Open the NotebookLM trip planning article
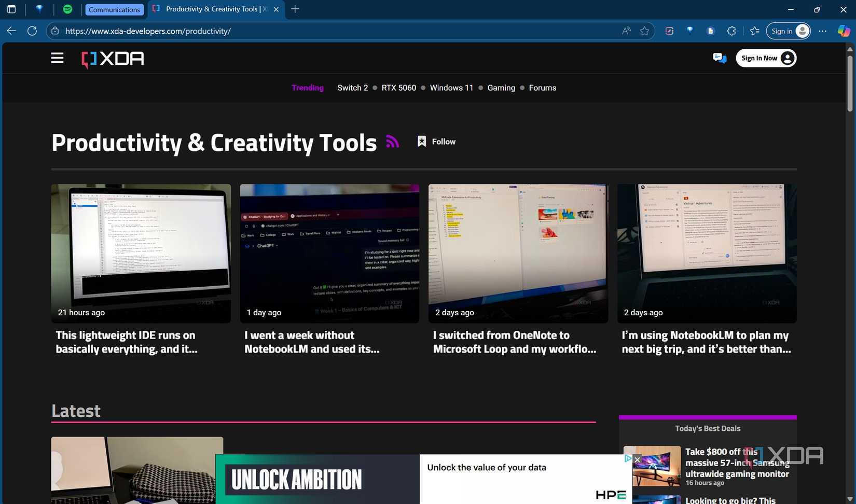 (706, 342)
